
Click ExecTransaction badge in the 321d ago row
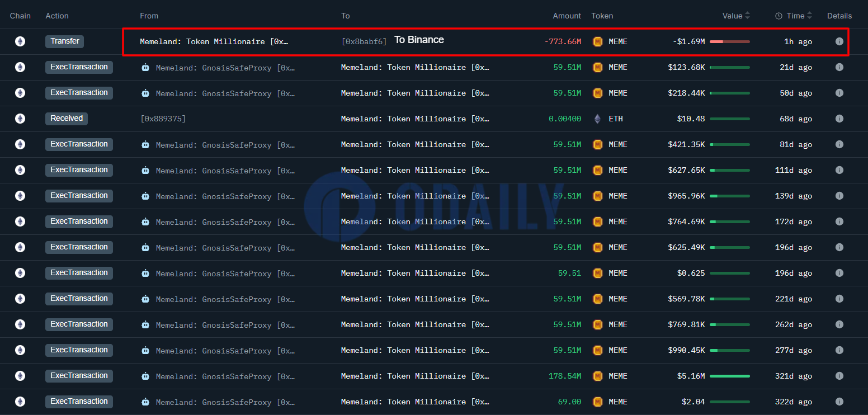[79, 376]
